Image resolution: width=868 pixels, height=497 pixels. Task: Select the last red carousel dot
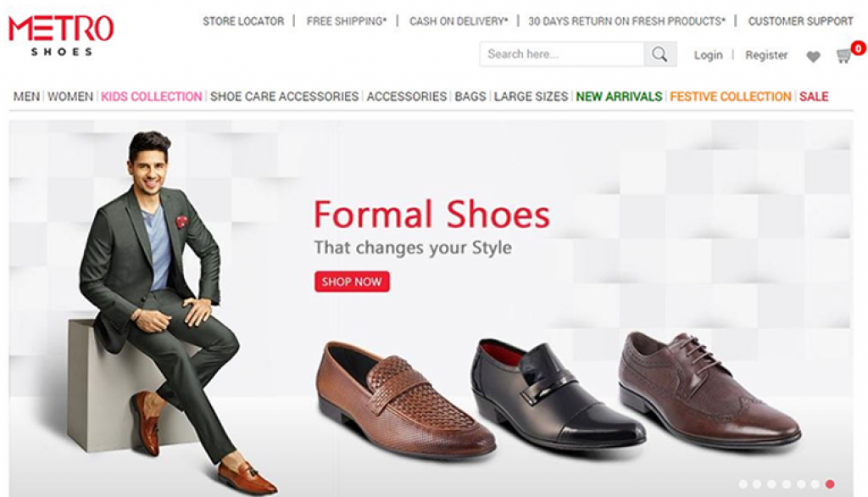[830, 483]
